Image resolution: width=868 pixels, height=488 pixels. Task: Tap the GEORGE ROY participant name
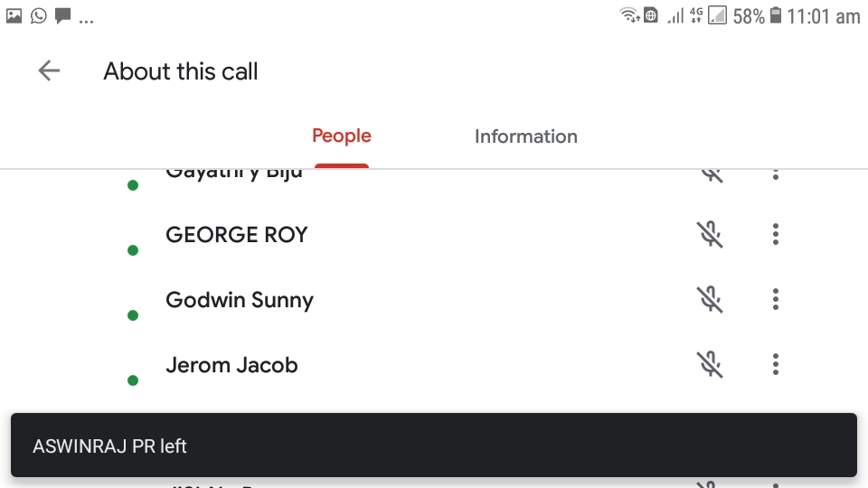[237, 235]
